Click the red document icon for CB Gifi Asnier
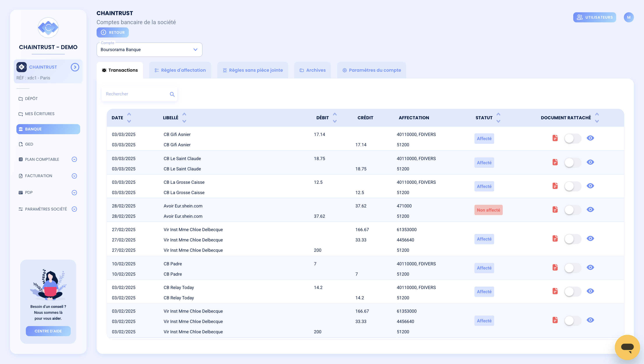 pyautogui.click(x=555, y=138)
